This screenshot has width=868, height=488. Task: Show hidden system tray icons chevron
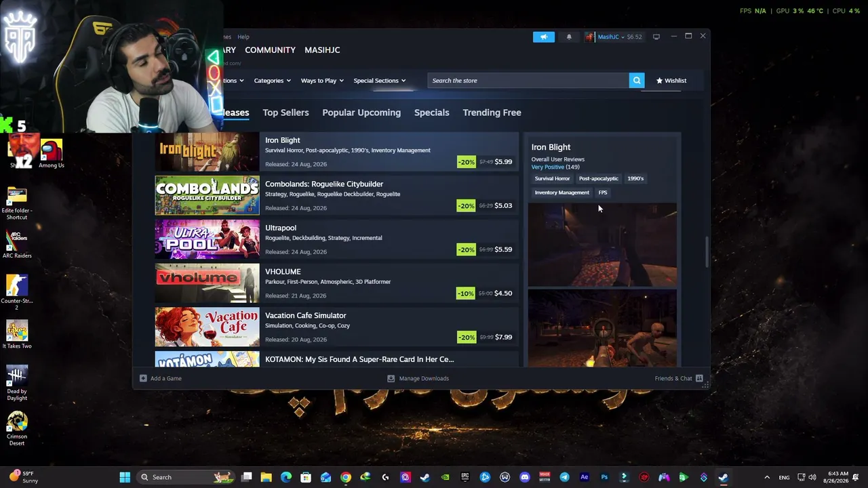point(767,477)
